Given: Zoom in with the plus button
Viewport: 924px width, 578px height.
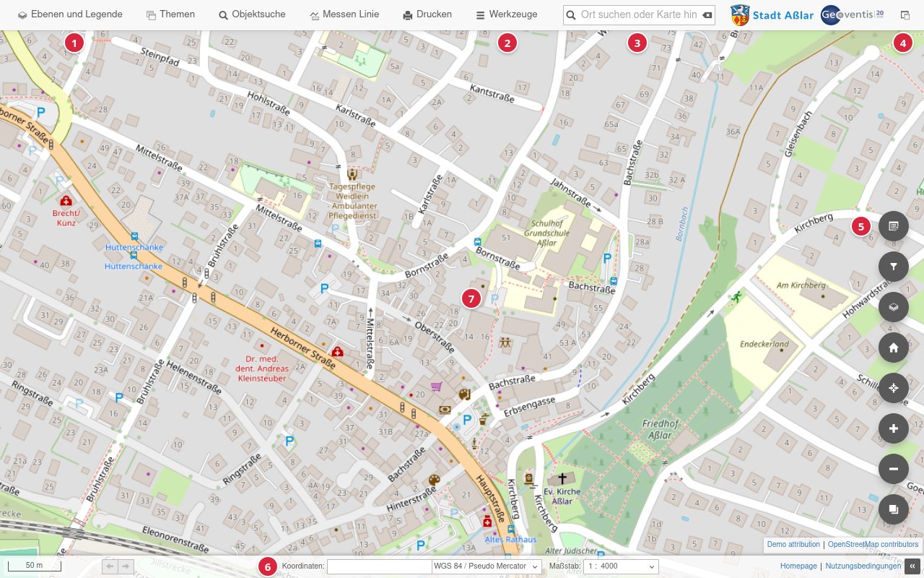Looking at the screenshot, I should tap(894, 428).
